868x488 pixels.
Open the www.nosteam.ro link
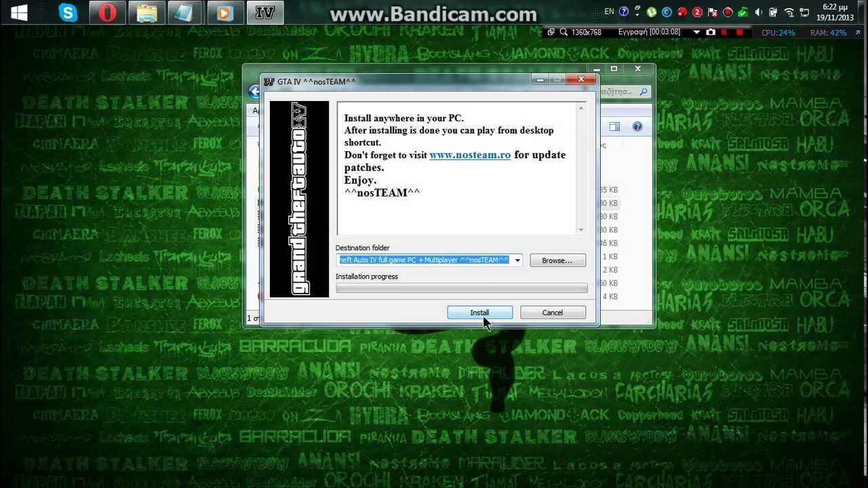470,155
